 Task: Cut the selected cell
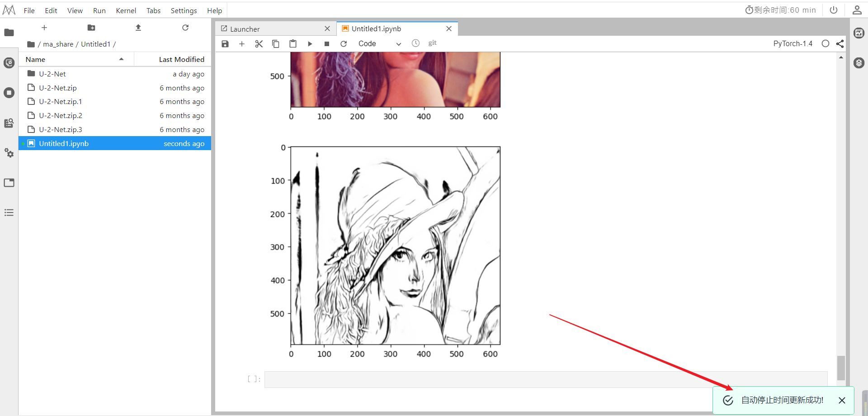[x=259, y=44]
